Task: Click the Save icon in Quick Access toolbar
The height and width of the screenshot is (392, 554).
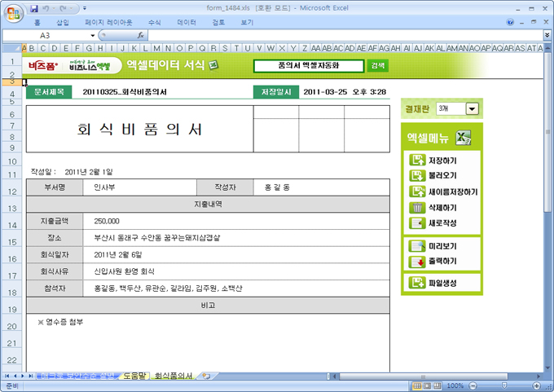Action: 34,8
